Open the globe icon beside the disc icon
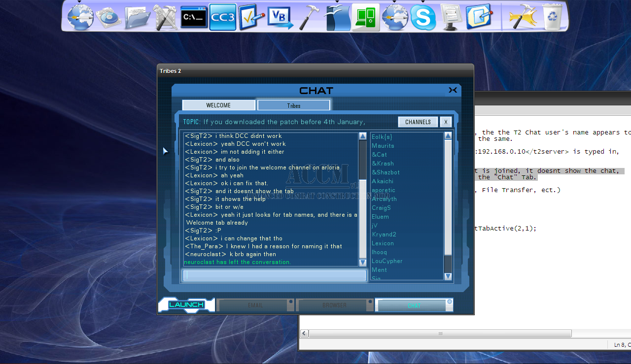This screenshot has height=364, width=631. 80,17
